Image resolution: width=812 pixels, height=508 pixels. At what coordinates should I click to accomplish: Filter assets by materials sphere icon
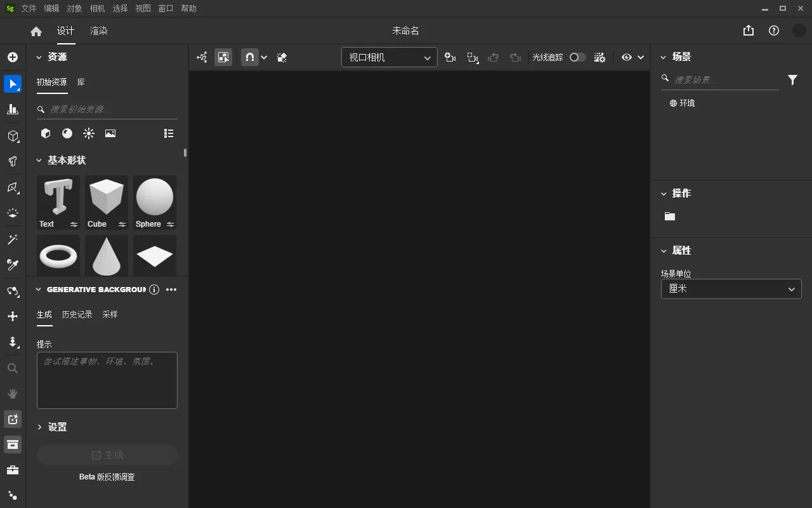pyautogui.click(x=67, y=133)
